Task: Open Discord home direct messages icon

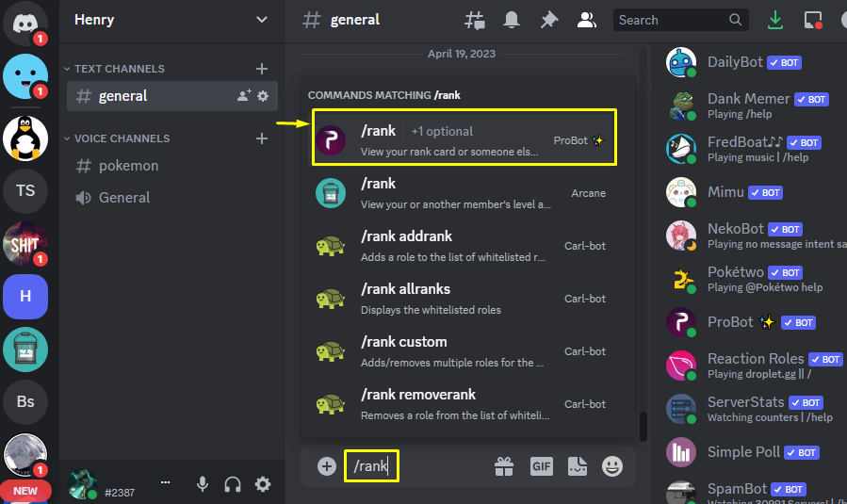Action: pyautogui.click(x=24, y=24)
